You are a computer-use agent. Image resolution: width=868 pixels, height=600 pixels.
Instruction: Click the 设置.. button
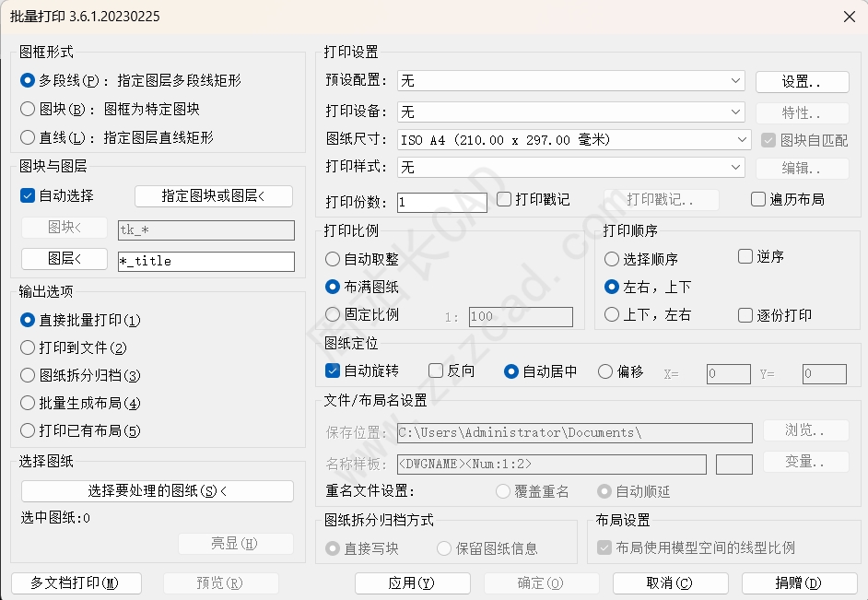(802, 81)
